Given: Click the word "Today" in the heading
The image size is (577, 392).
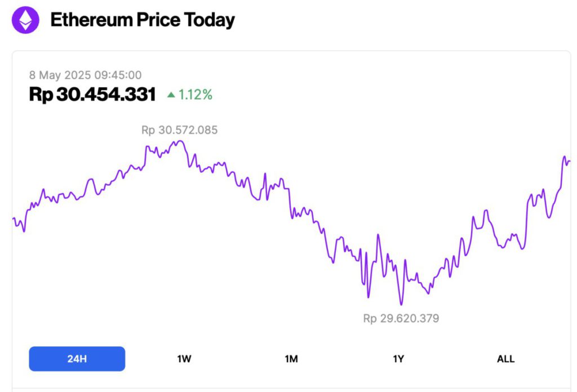Looking at the screenshot, I should click(x=210, y=20).
